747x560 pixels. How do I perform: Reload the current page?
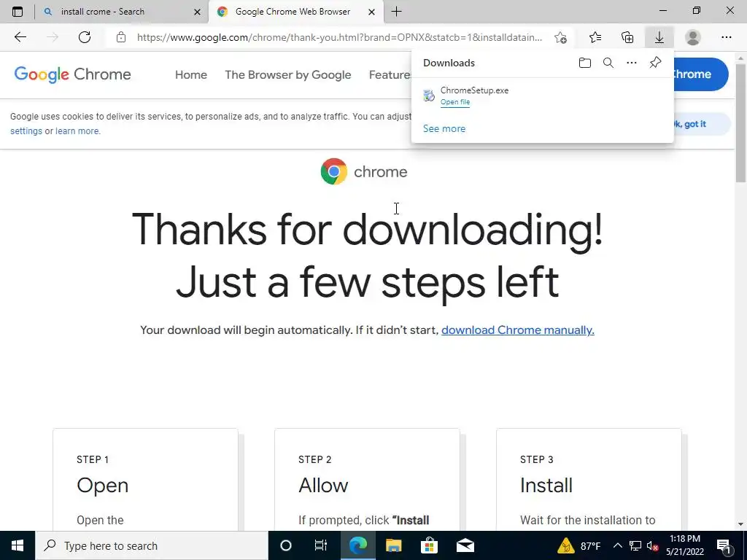point(85,37)
